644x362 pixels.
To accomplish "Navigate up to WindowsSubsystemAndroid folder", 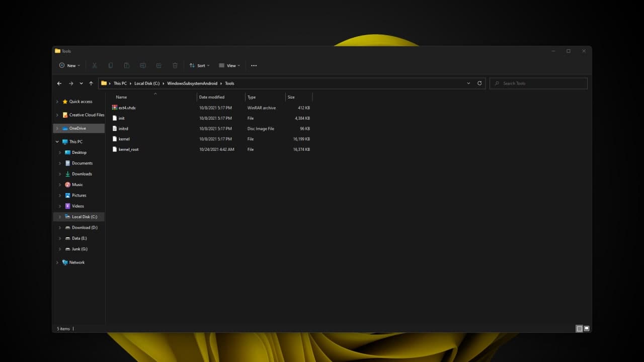I will pyautogui.click(x=91, y=83).
